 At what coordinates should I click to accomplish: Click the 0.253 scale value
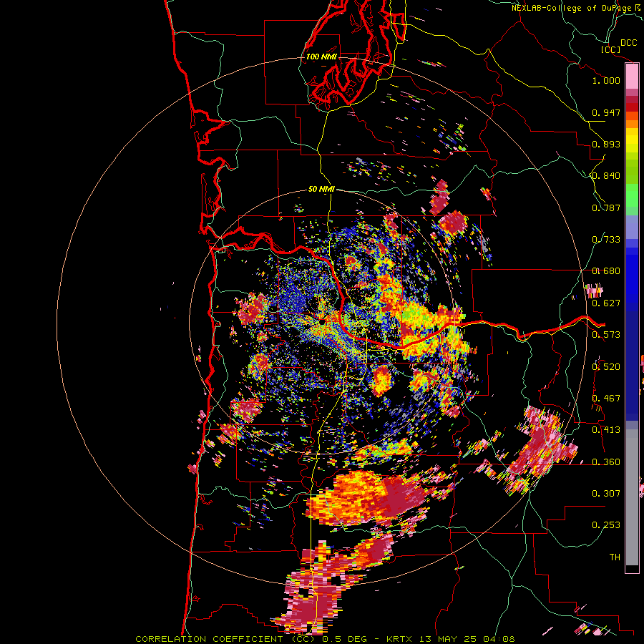pyautogui.click(x=606, y=525)
